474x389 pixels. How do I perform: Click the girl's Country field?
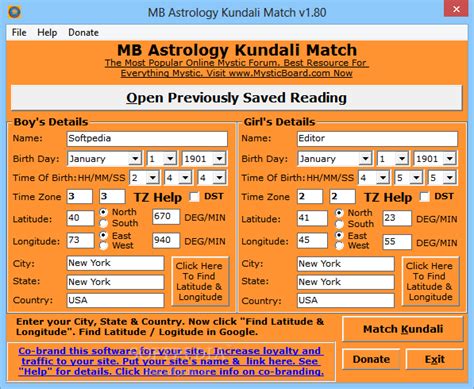[346, 301]
